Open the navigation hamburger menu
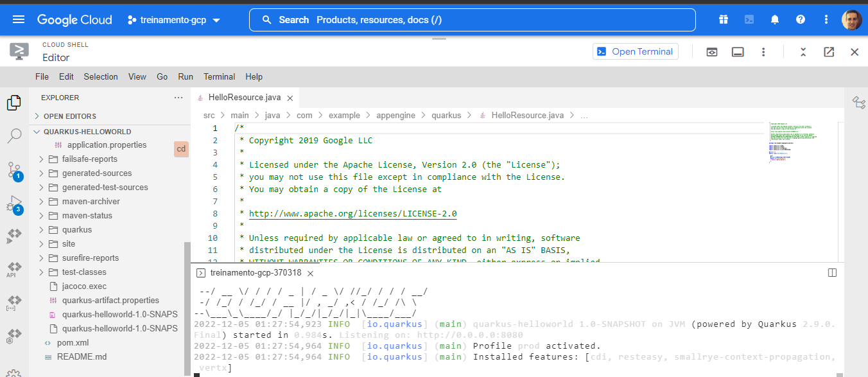The height and width of the screenshot is (377, 868). pos(18,19)
